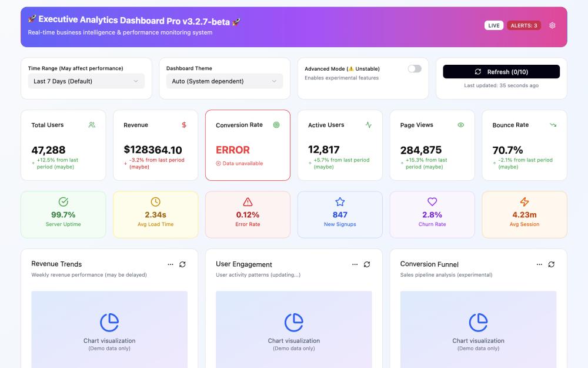Viewport: 588px width, 368px height.
Task: Click the activity icon on Active Users card
Action: coord(368,125)
